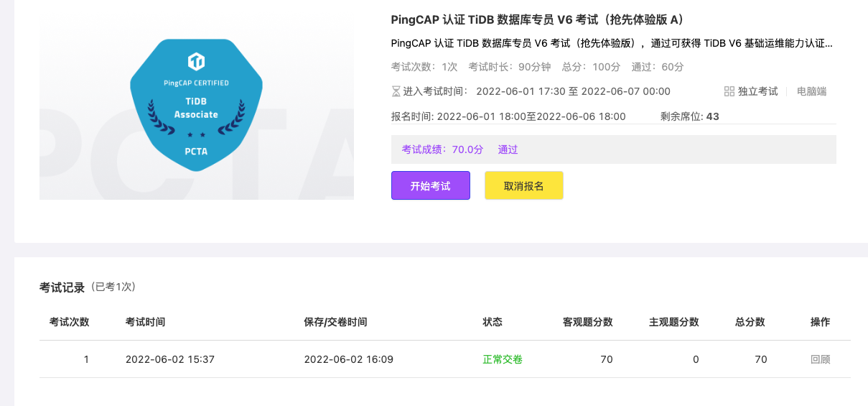868x406 pixels.
Task: Click the 主观题分数 value 0 in row 1
Action: coord(696,359)
